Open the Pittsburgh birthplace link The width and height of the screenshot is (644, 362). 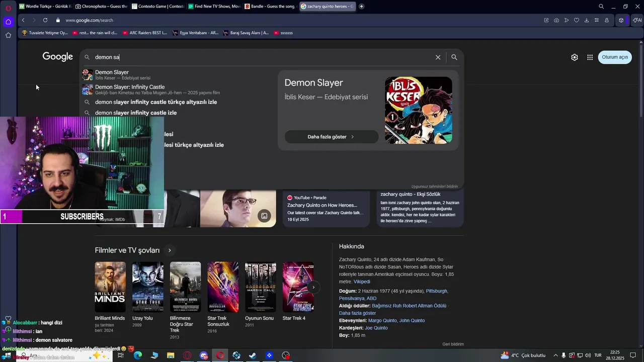coord(437,291)
